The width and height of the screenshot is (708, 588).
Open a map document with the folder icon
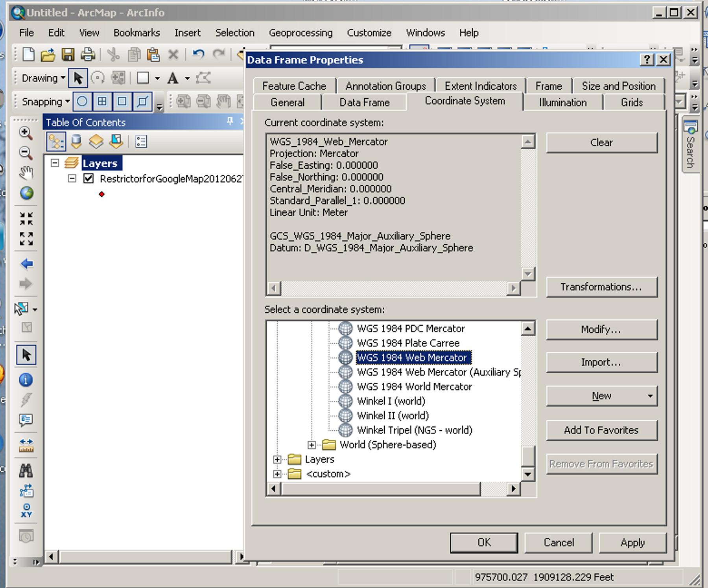click(48, 55)
